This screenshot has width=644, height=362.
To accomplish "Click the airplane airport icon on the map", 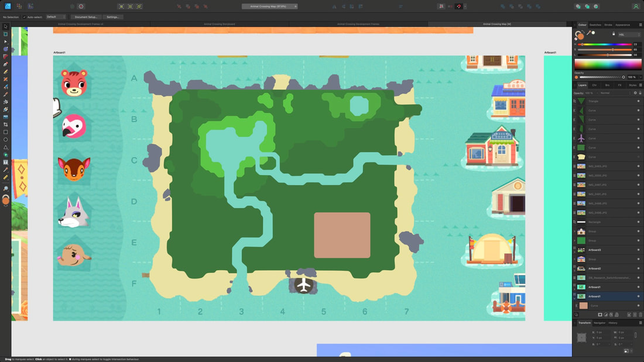I will pyautogui.click(x=303, y=285).
